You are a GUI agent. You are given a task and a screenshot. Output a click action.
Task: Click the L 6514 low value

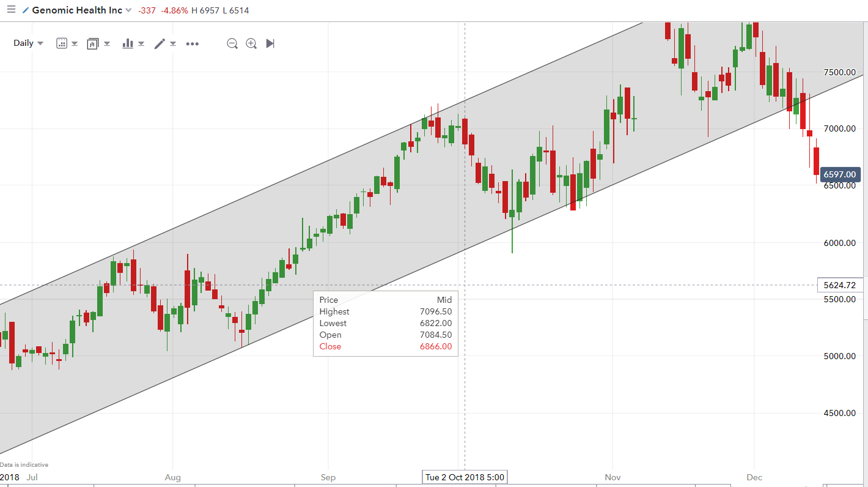236,10
